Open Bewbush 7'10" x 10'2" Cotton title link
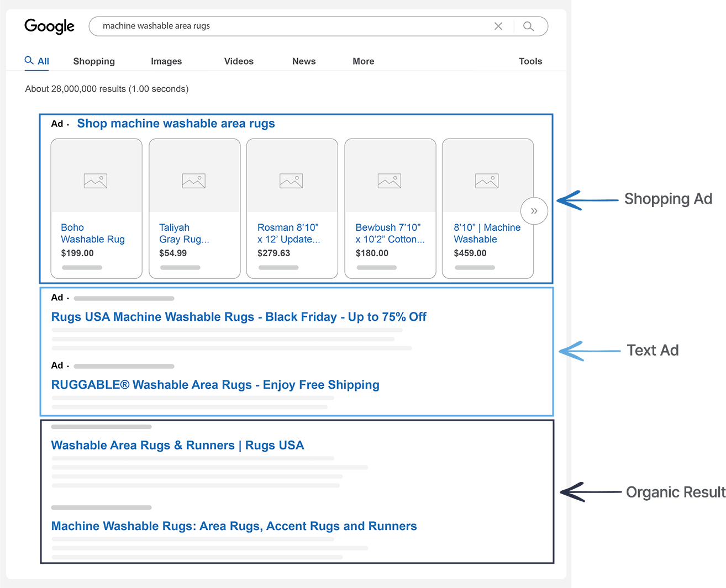This screenshot has width=726, height=588. pos(390,234)
